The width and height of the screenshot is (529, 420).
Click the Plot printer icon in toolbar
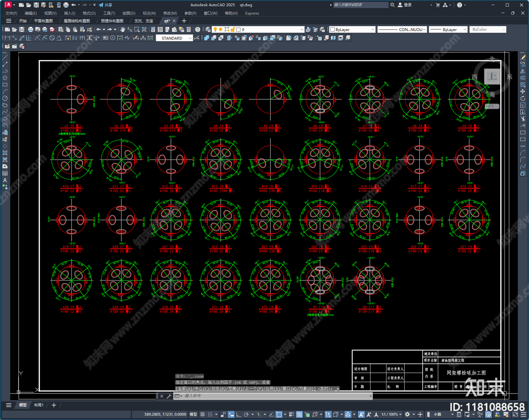[30, 29]
